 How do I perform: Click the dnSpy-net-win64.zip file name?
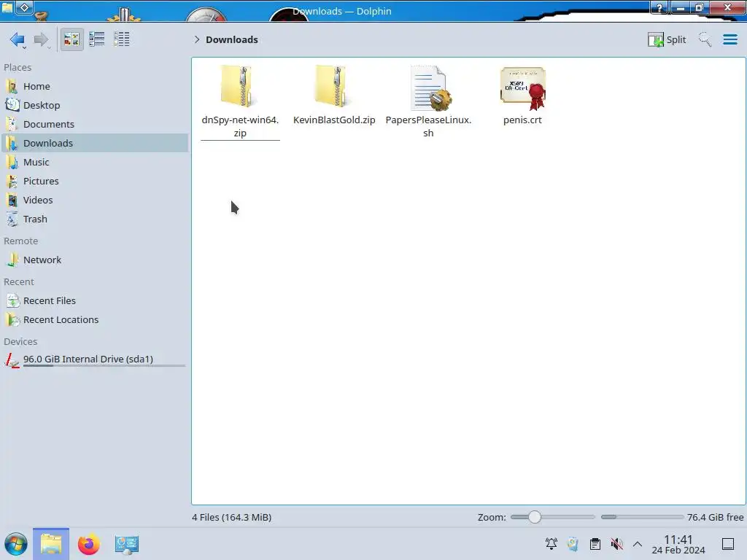point(240,126)
